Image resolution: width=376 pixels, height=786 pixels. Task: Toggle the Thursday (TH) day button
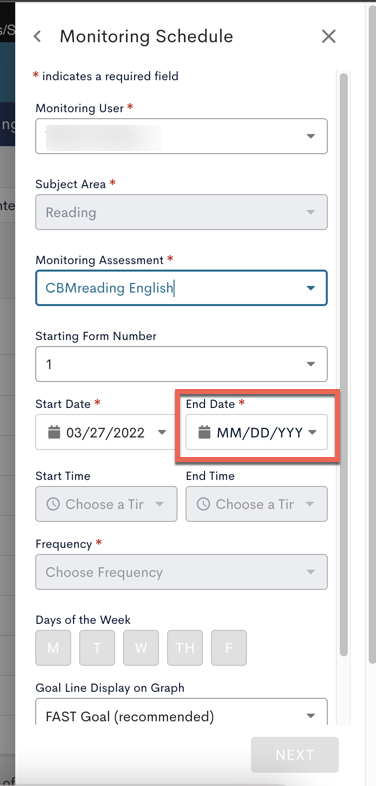pos(184,648)
